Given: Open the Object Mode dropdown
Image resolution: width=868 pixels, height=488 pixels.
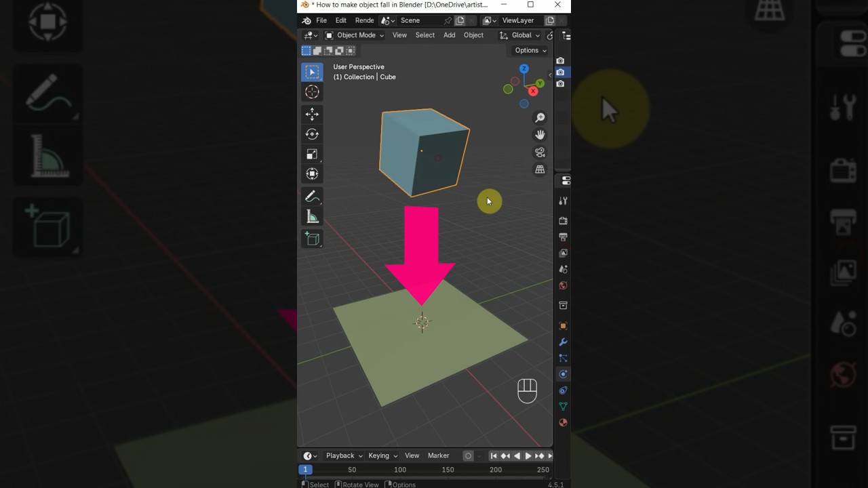Looking at the screenshot, I should (x=355, y=35).
